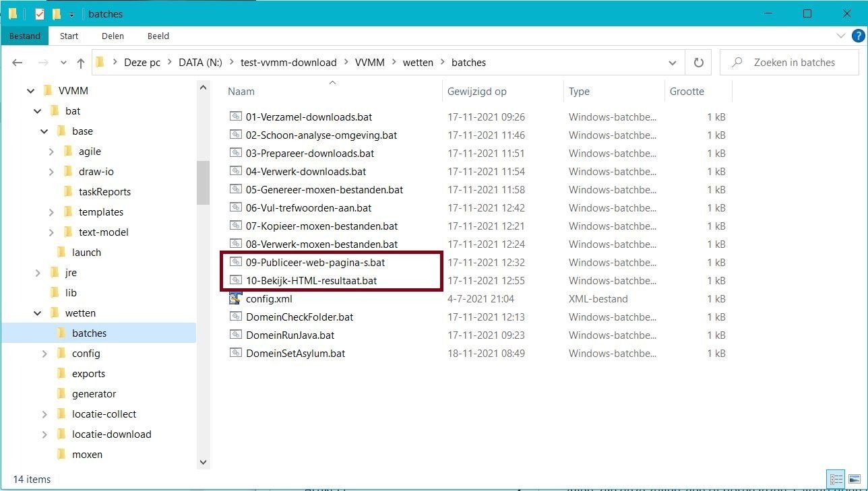The height and width of the screenshot is (491, 868).
Task: Select the config.xml file icon
Action: (235, 298)
